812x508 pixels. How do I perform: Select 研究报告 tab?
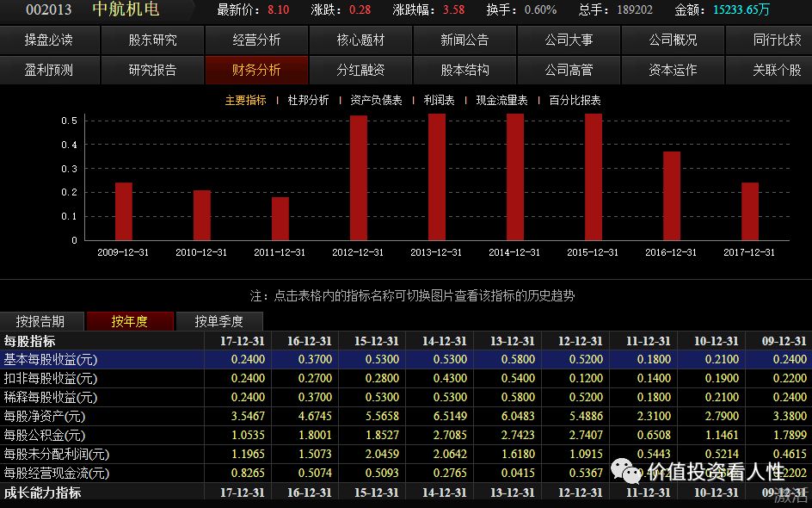pos(153,70)
